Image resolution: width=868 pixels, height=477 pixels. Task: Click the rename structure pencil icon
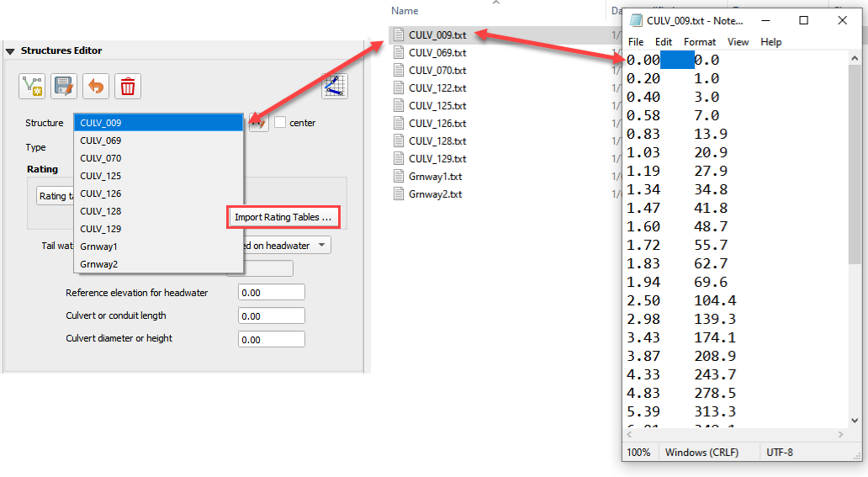(x=258, y=123)
